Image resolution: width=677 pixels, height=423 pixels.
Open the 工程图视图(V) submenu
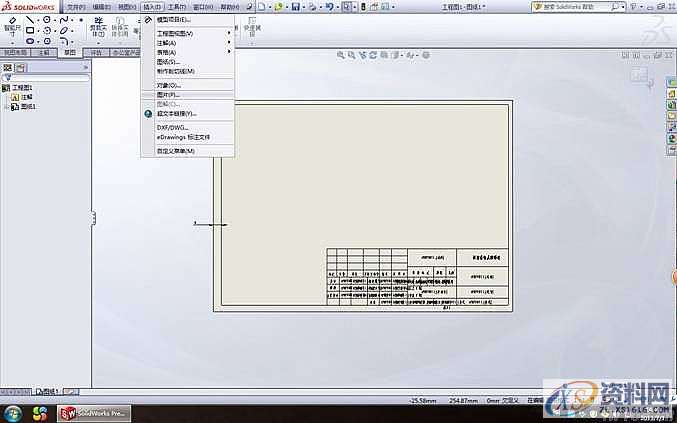tap(188, 33)
